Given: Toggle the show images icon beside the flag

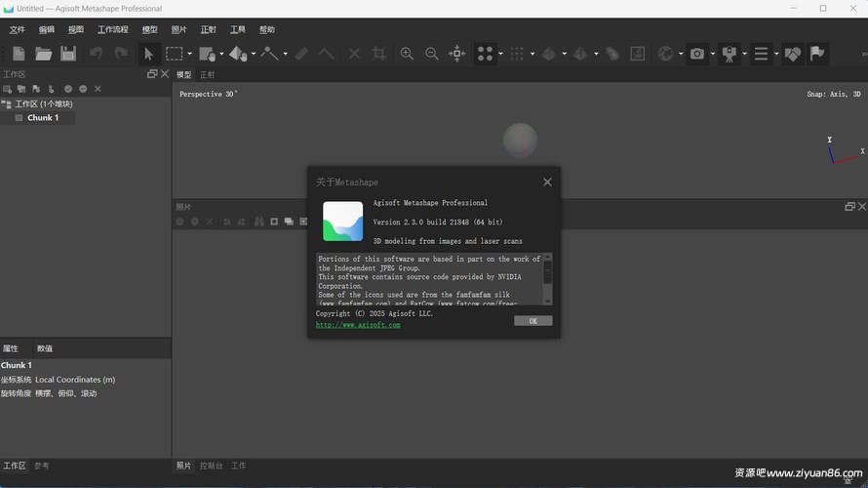Looking at the screenshot, I should point(793,54).
